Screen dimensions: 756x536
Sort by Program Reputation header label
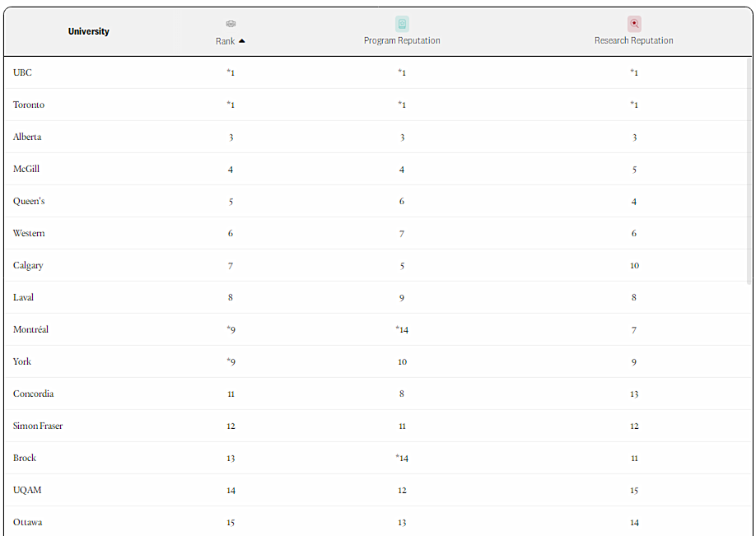click(402, 40)
